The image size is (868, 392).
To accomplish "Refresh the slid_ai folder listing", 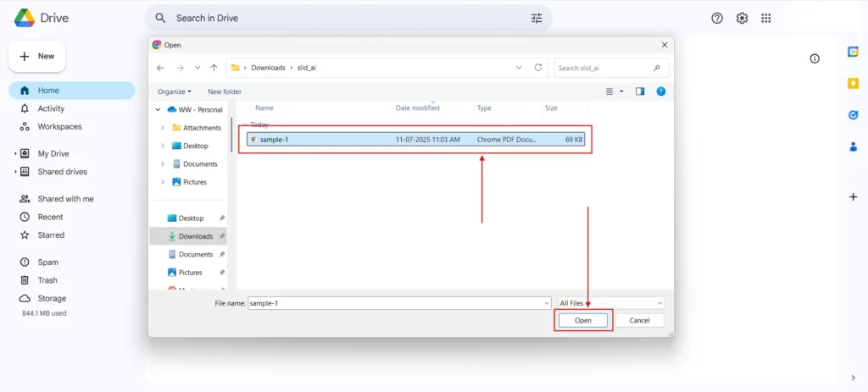I will tap(538, 68).
